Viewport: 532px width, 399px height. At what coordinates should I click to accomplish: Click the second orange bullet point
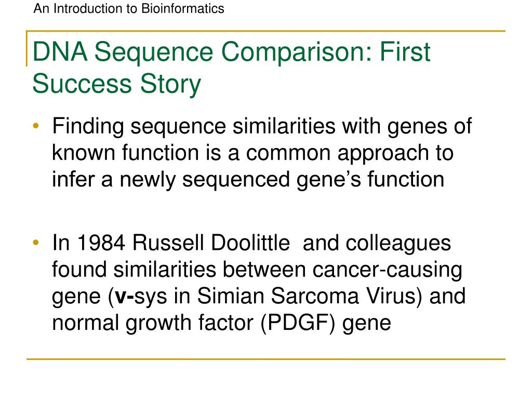[x=36, y=243]
